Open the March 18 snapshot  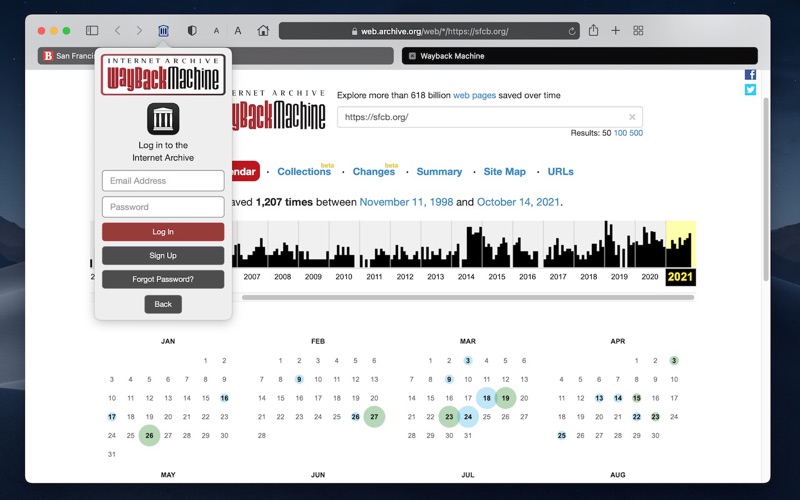[x=487, y=398]
